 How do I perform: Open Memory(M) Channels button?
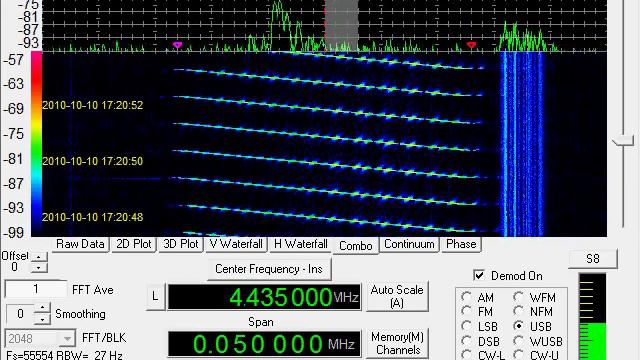(397, 343)
